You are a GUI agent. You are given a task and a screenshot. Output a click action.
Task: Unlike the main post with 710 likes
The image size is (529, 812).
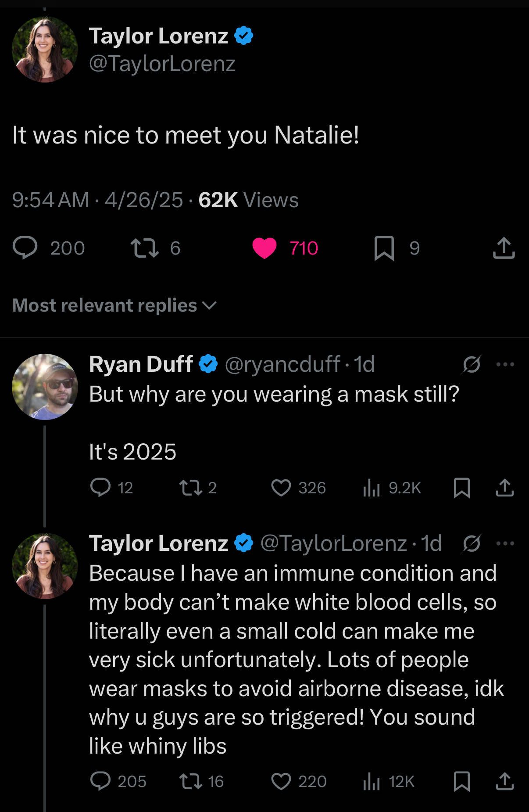(264, 248)
